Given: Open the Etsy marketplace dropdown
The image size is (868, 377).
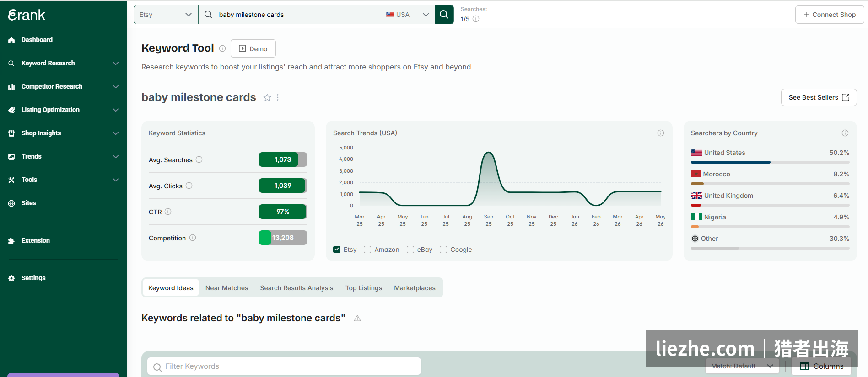Looking at the screenshot, I should (x=166, y=15).
